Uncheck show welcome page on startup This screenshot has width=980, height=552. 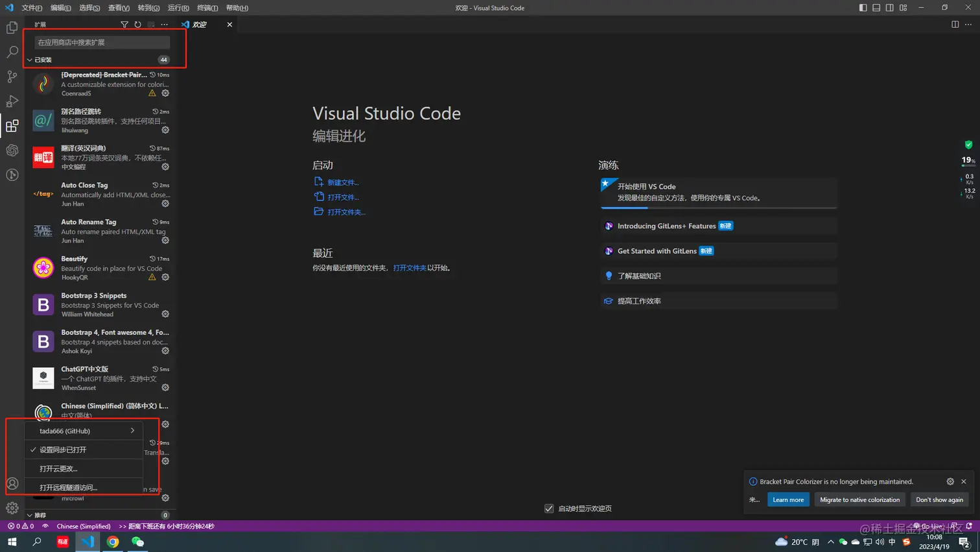click(549, 509)
